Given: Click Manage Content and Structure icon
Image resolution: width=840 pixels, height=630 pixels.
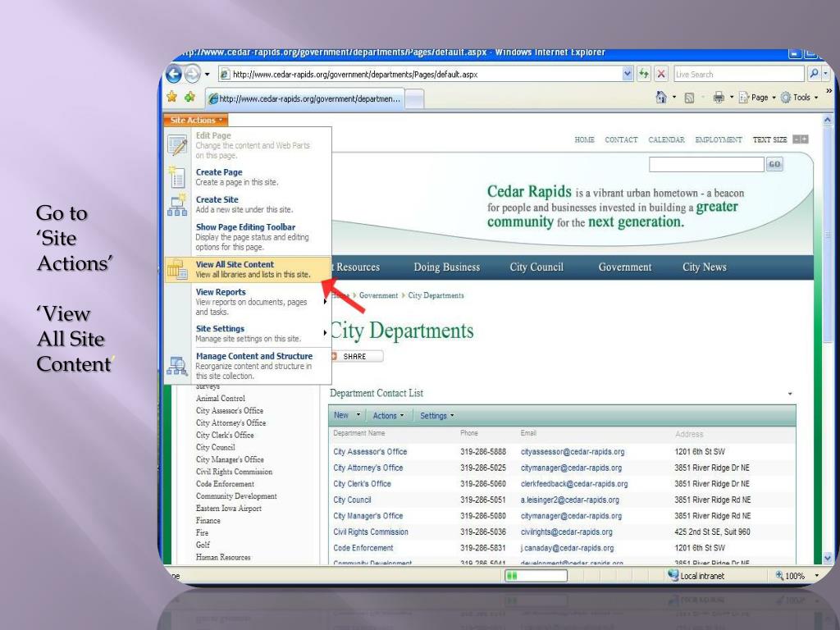Looking at the screenshot, I should click(x=177, y=366).
